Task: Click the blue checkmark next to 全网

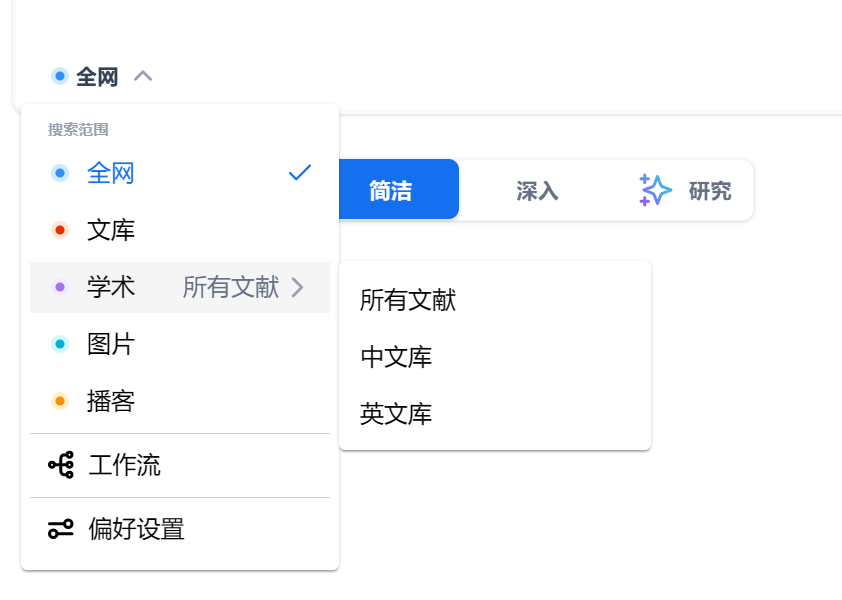Action: pyautogui.click(x=300, y=172)
